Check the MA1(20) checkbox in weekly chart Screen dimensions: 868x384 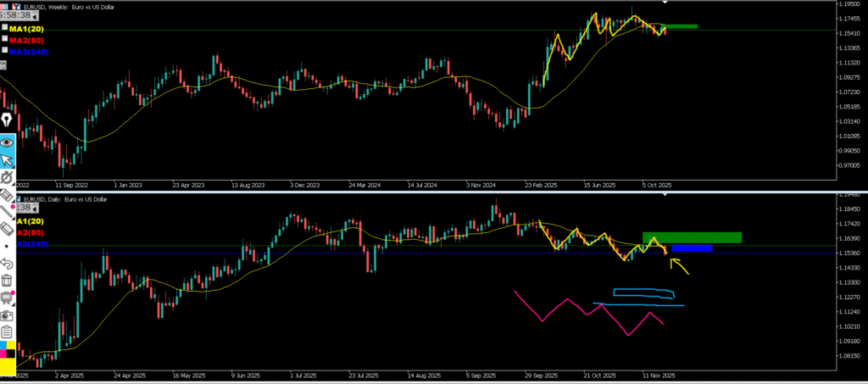point(5,29)
